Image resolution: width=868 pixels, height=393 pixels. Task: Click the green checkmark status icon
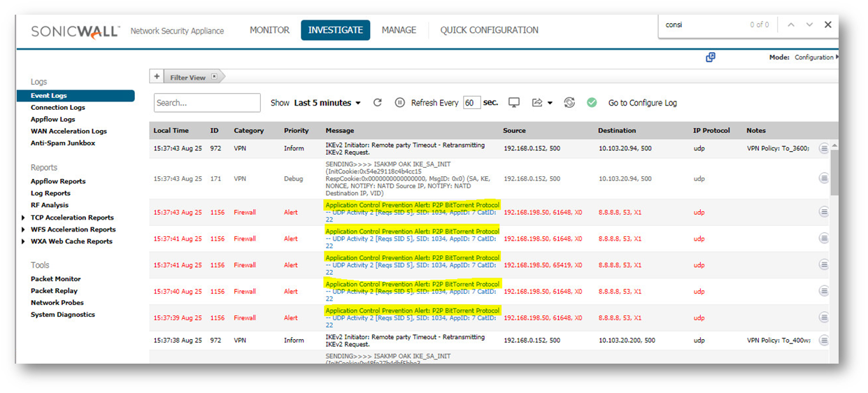coord(592,103)
